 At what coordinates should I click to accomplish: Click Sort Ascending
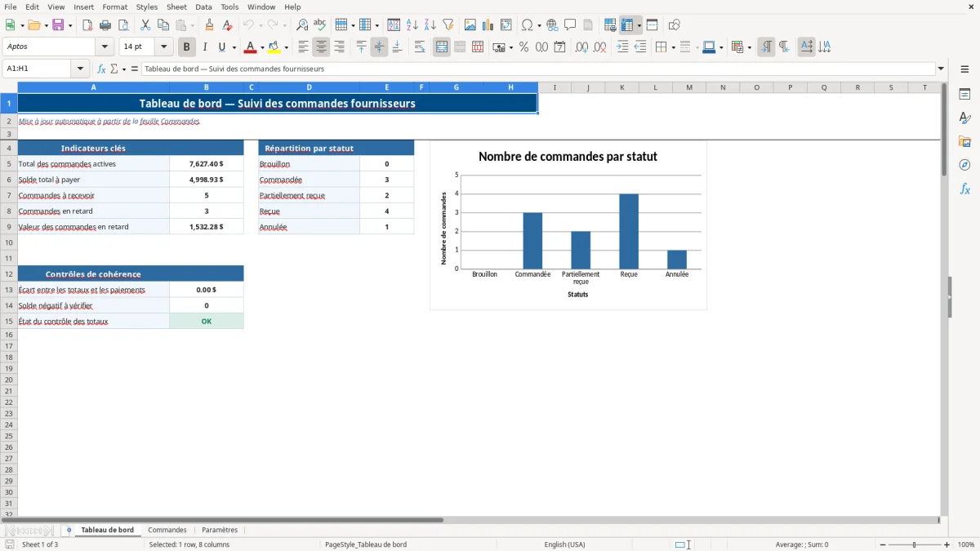[x=412, y=25]
